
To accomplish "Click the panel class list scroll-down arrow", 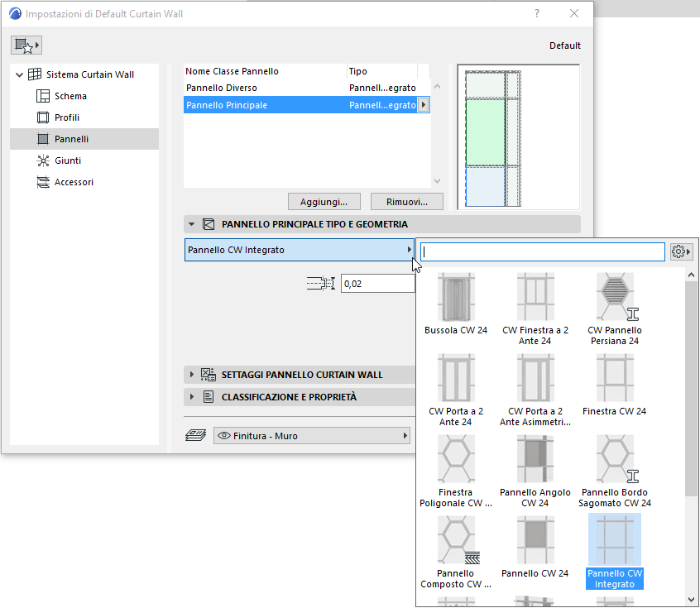I will [438, 181].
